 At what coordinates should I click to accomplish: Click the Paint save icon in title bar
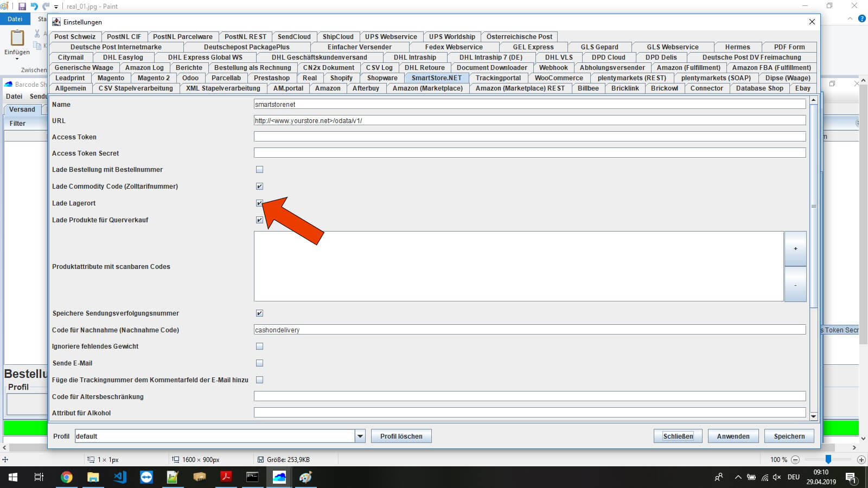(x=22, y=7)
